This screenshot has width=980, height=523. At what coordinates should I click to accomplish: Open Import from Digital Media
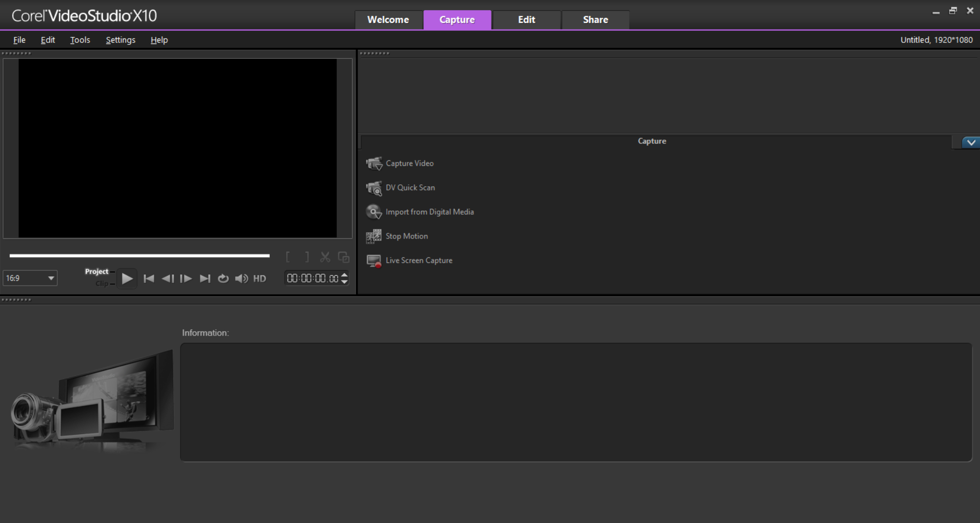point(420,212)
